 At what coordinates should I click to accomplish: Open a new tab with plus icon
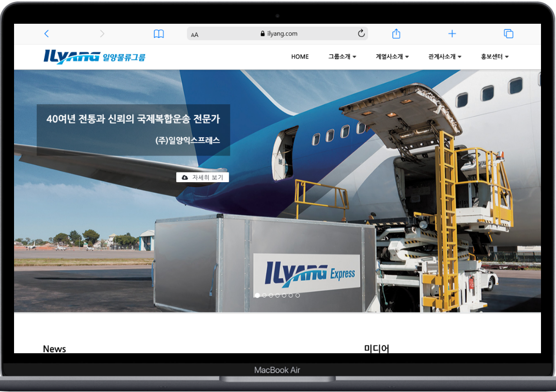tap(452, 33)
